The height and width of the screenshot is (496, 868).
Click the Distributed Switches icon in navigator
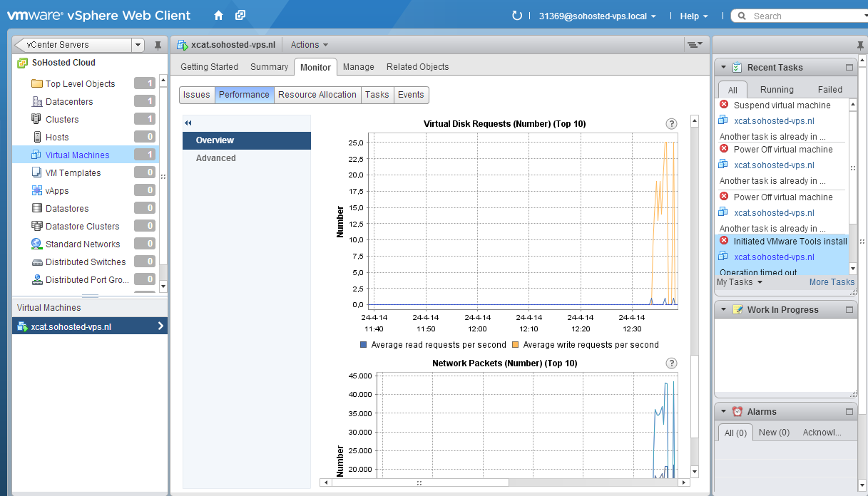point(37,262)
